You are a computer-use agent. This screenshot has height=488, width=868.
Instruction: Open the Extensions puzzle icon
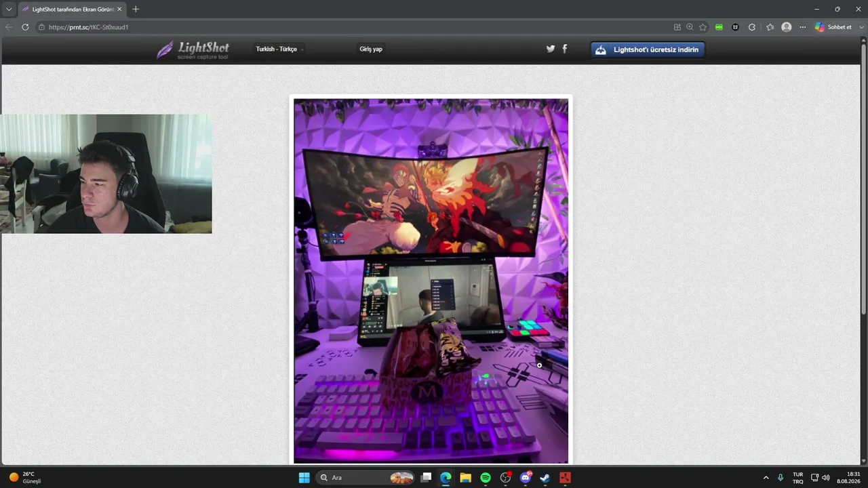tap(752, 27)
